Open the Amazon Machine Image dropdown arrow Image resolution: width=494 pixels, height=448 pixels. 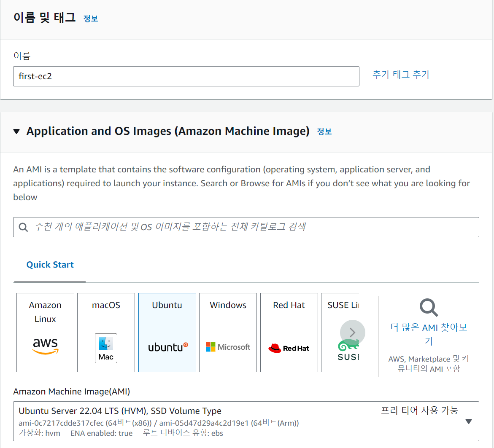(x=469, y=421)
